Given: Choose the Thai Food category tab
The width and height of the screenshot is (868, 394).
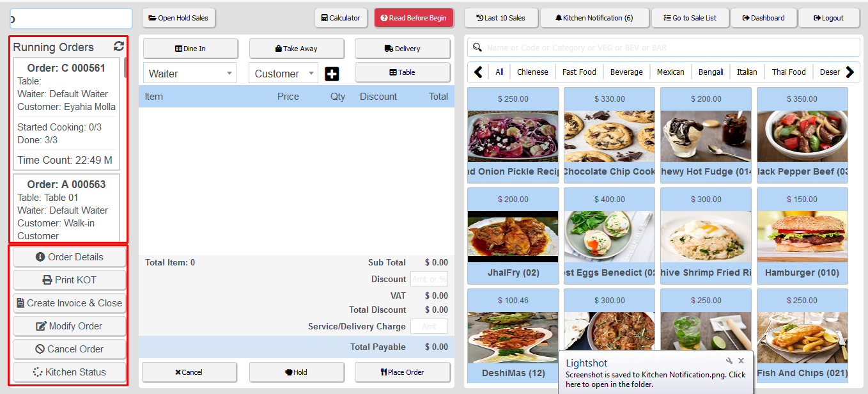Looking at the screenshot, I should tap(789, 72).
